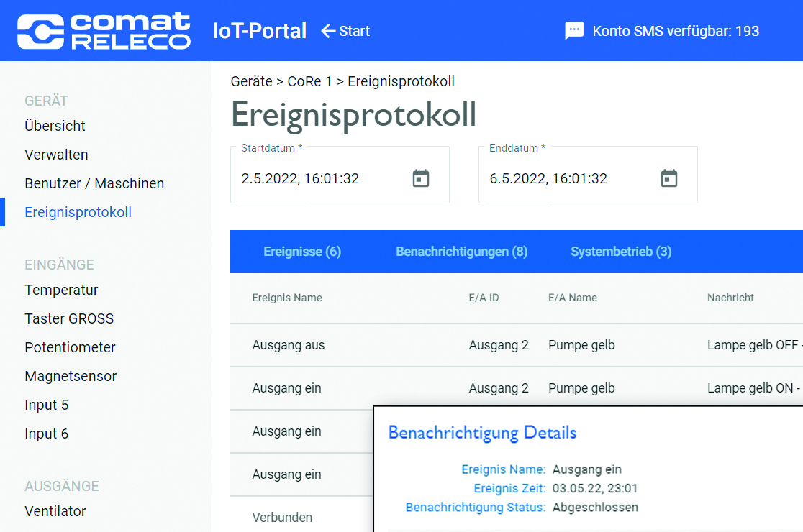The width and height of the screenshot is (803, 532).
Task: Select the Ventilator output
Action: tap(55, 511)
